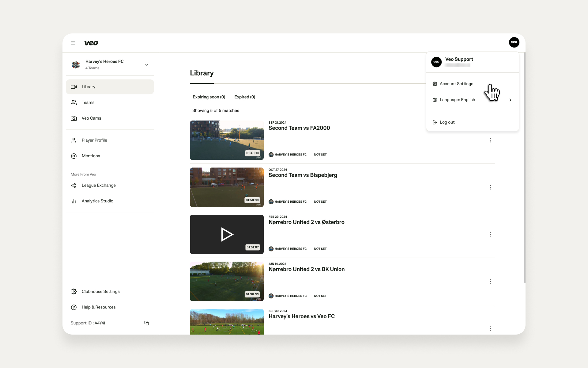The height and width of the screenshot is (368, 588).
Task: Select the Expiring soon (0) filter
Action: coord(209,97)
